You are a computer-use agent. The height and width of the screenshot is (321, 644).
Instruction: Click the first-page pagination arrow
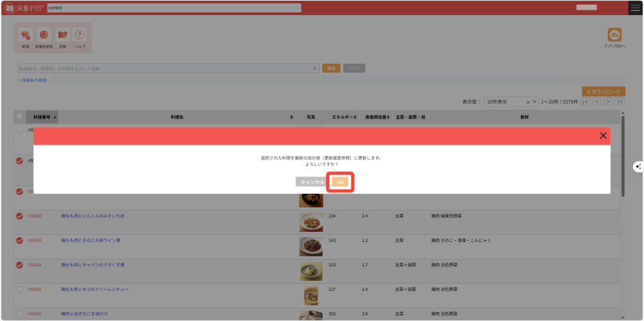(586, 102)
